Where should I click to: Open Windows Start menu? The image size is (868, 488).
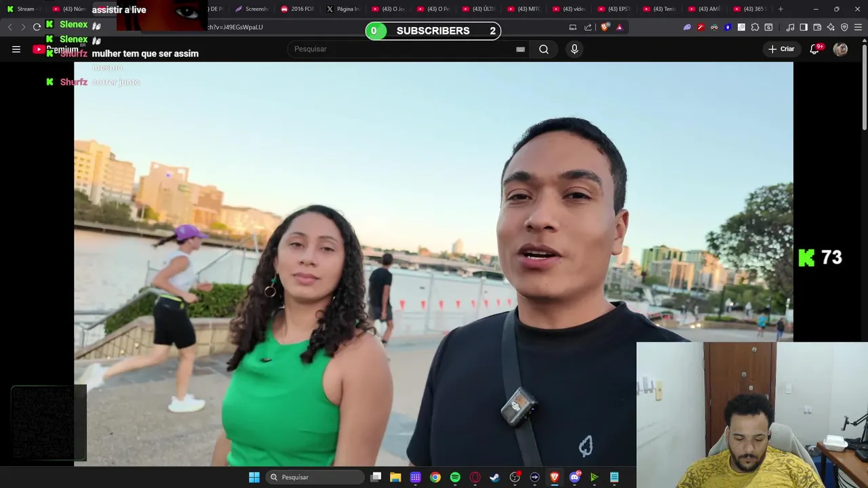254,477
